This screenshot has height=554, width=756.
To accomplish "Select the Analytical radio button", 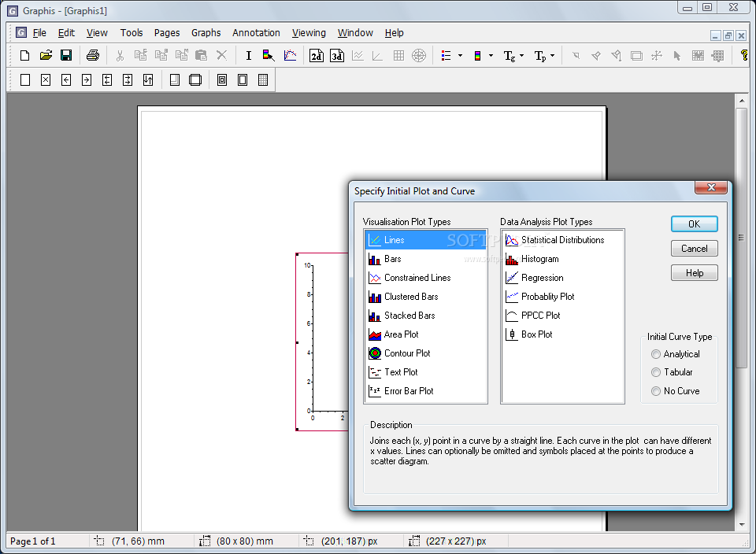I will coord(656,354).
